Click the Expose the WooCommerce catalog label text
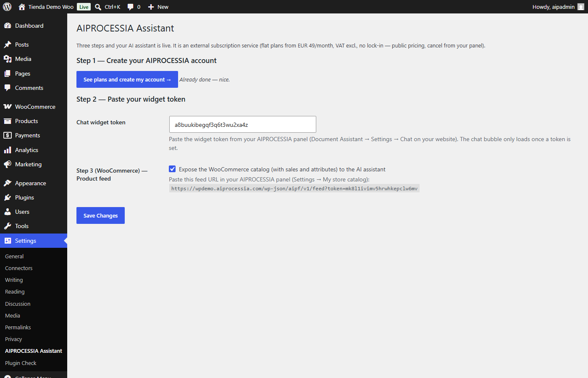The height and width of the screenshot is (378, 588). tap(282, 169)
